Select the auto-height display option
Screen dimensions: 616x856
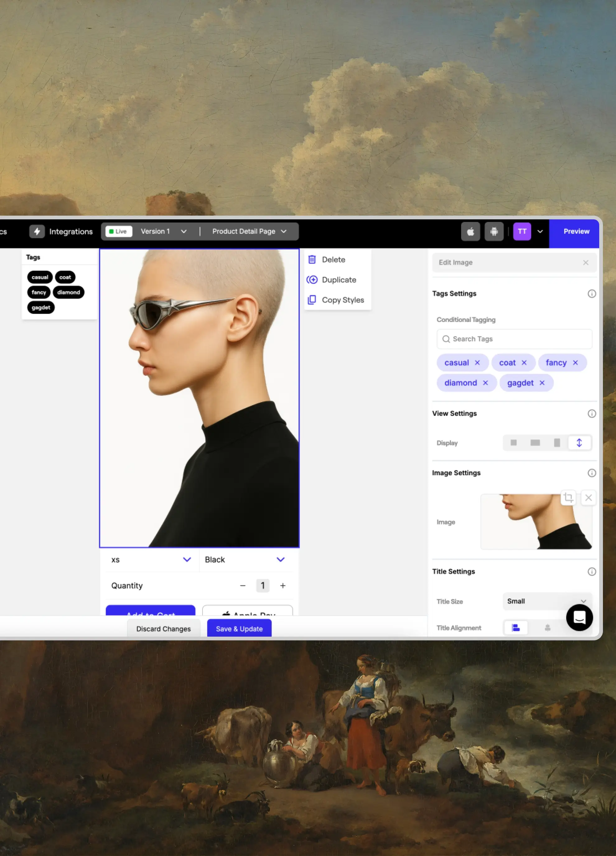tap(579, 443)
